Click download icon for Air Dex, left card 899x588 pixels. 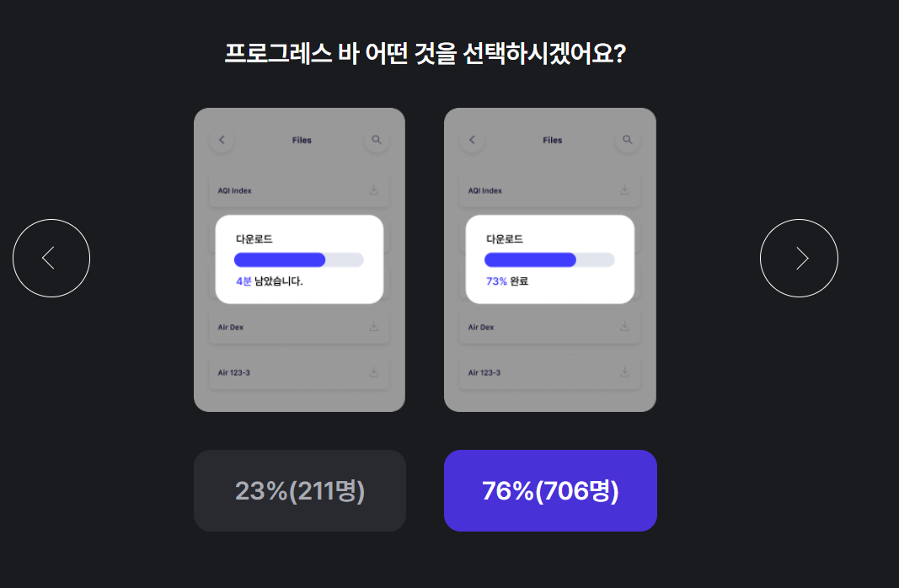[374, 326]
